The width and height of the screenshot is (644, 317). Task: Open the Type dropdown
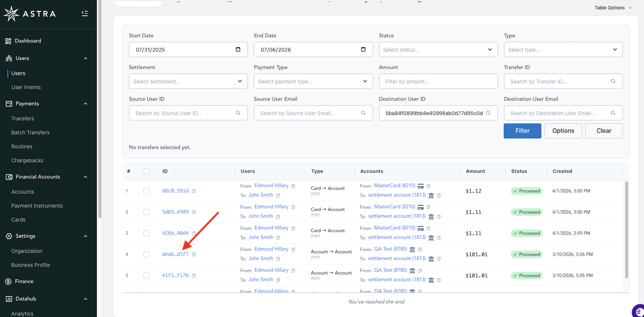coord(563,49)
